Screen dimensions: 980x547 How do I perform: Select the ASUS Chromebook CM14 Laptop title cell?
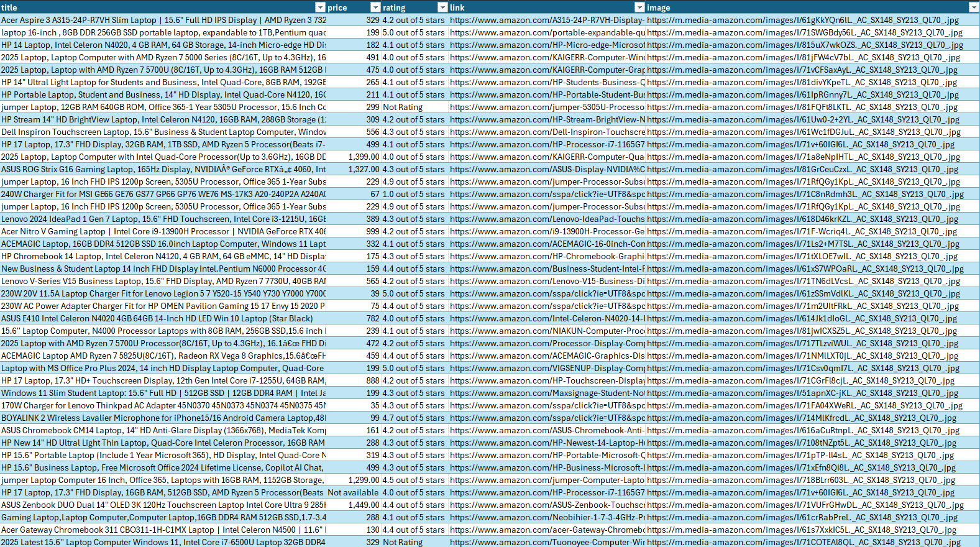click(163, 430)
